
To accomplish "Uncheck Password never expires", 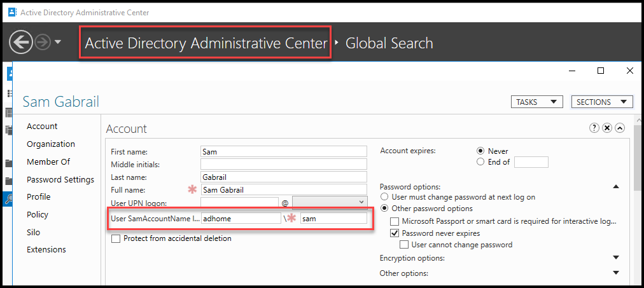I will tap(395, 233).
